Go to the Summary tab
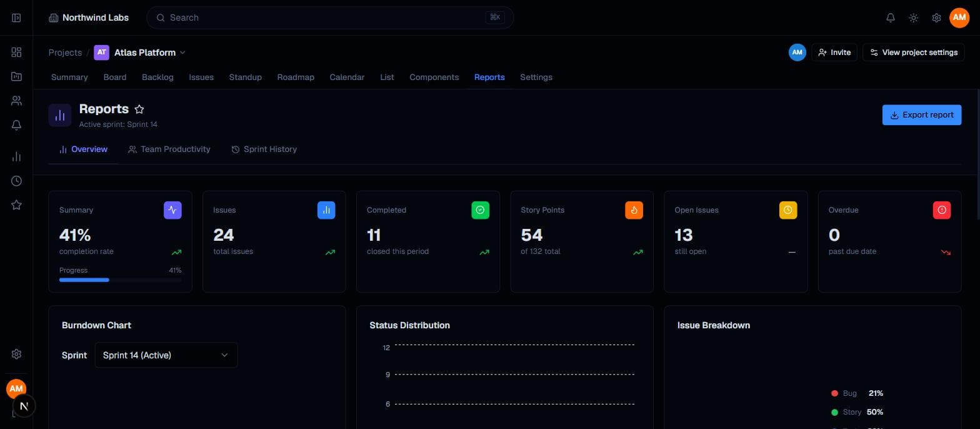This screenshot has height=429, width=980. coord(69,77)
